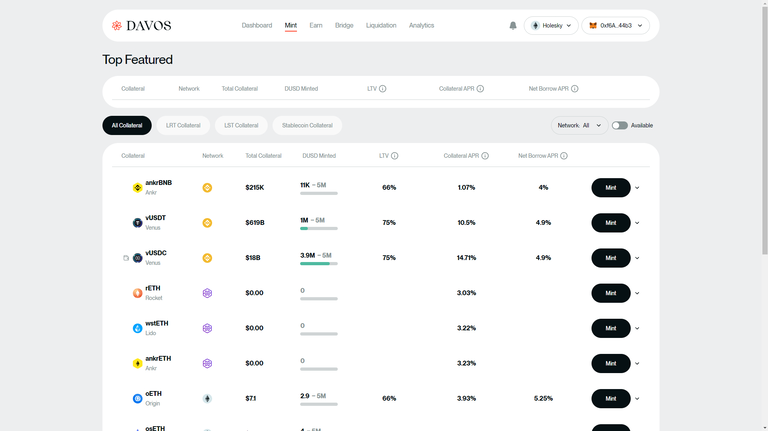This screenshot has width=768, height=431.
Task: Click the 14.71% collateral APR value
Action: coord(466,258)
